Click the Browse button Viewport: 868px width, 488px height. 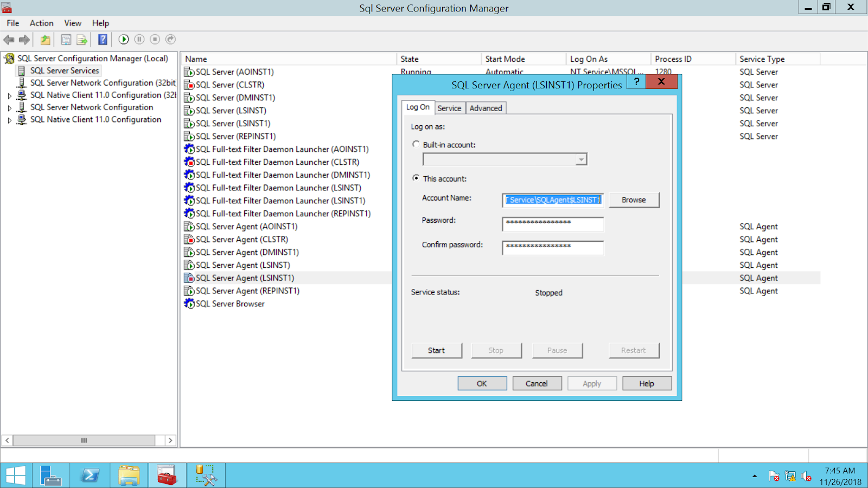click(634, 200)
